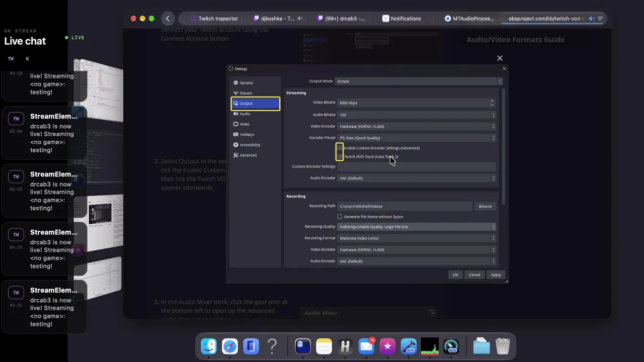The height and width of the screenshot is (362, 644).
Task: Open Notes from the Dock
Action: click(x=324, y=346)
